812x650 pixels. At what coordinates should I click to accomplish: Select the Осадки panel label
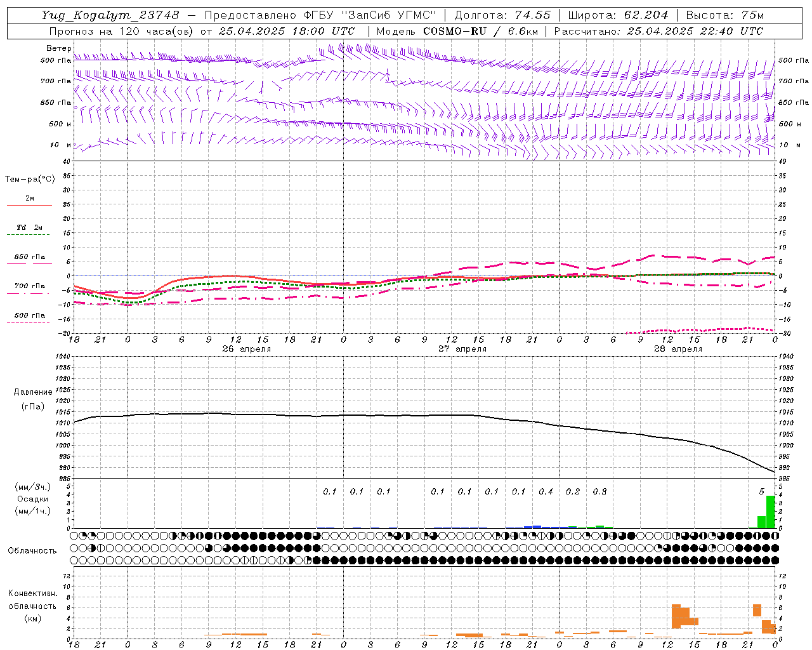pyautogui.click(x=32, y=499)
